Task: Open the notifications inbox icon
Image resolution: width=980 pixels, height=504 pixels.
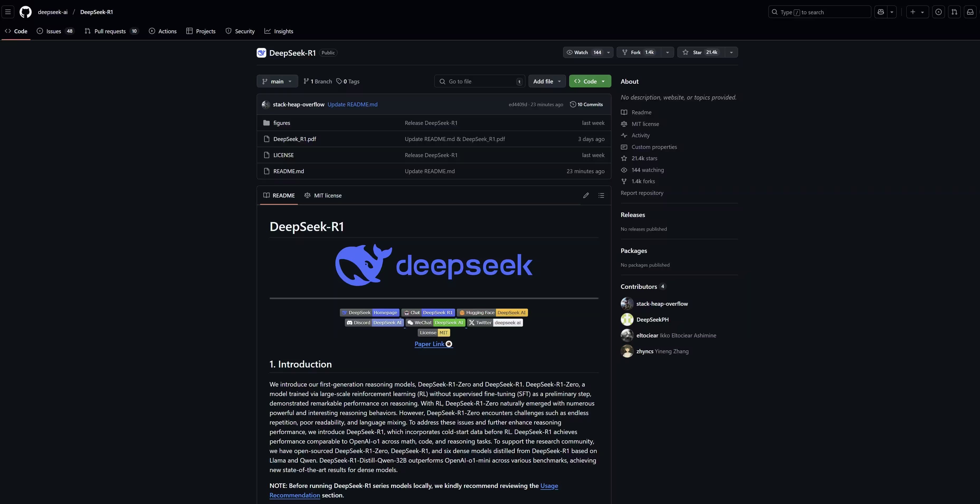Action: pyautogui.click(x=970, y=12)
